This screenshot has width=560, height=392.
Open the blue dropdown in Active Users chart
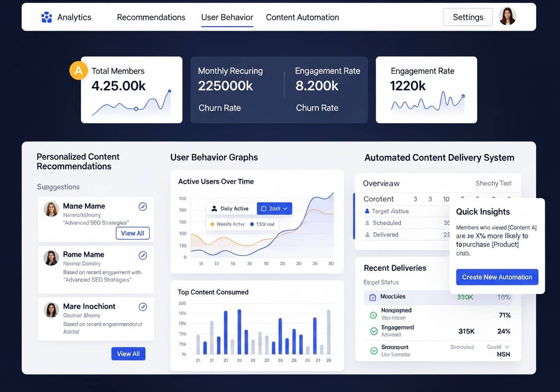click(x=274, y=208)
